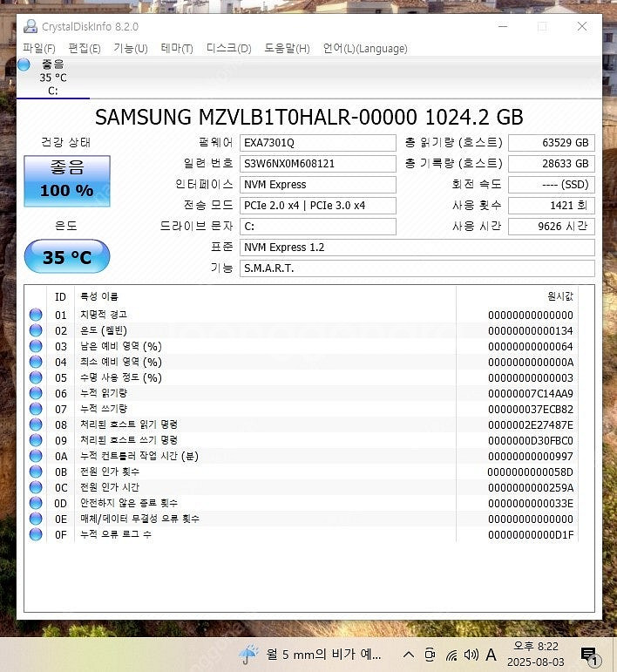The height and width of the screenshot is (672, 617).
Task: Click the serial number field S3W6NX0M608121
Action: 318,164
